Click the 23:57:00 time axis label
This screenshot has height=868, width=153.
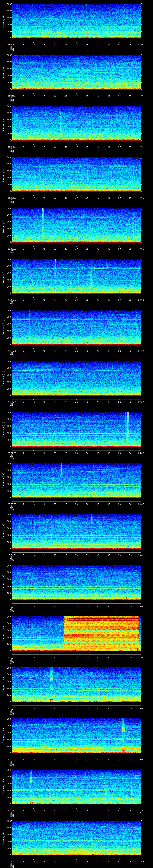click(x=12, y=708)
